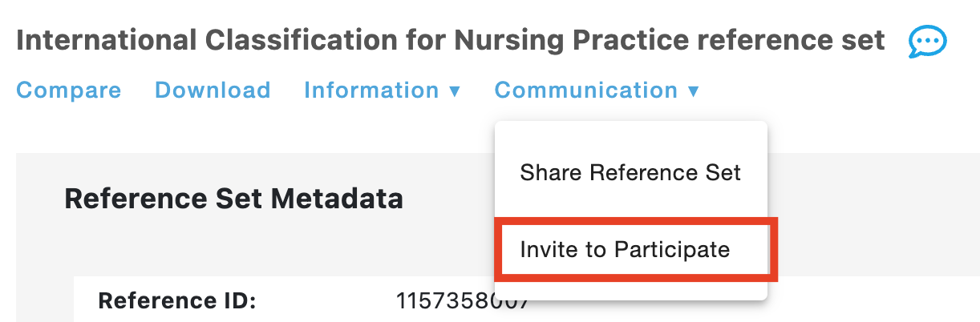Viewport: 980px width, 322px height.
Task: Click the Reference Set Metadata heading
Action: point(233,198)
